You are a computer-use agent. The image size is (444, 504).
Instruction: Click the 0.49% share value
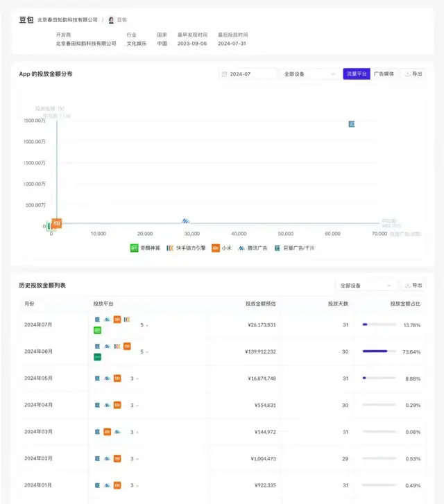pyautogui.click(x=413, y=486)
